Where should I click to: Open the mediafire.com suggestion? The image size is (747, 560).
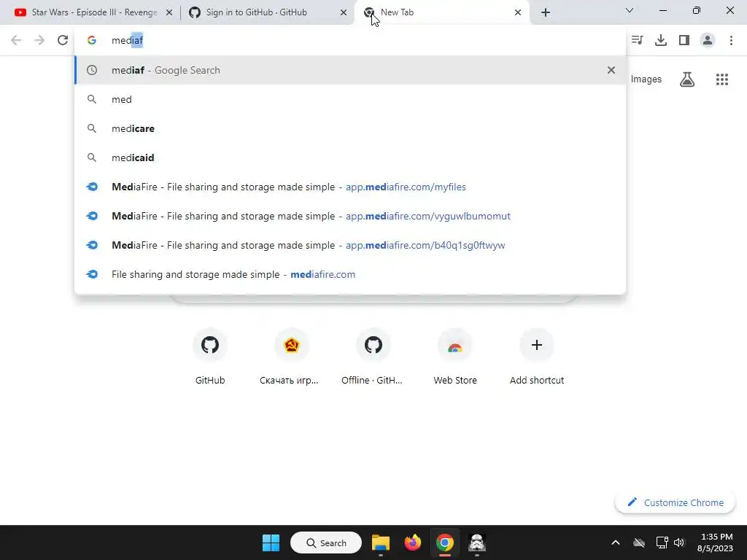(x=350, y=274)
